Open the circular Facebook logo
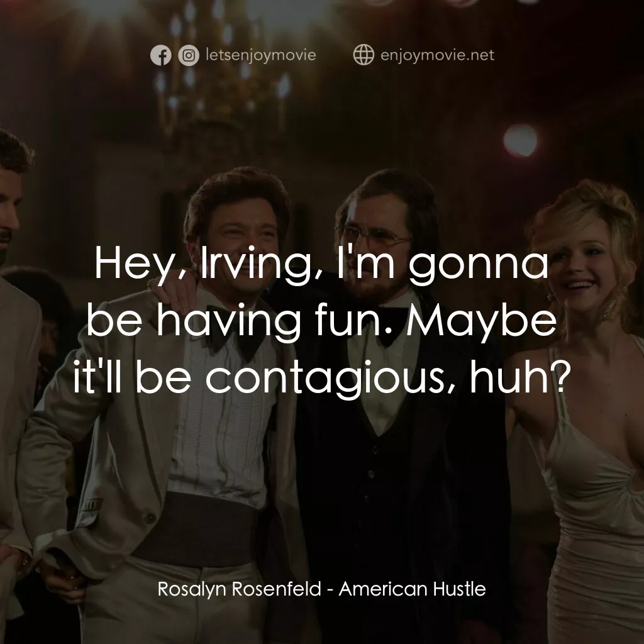 tap(162, 55)
